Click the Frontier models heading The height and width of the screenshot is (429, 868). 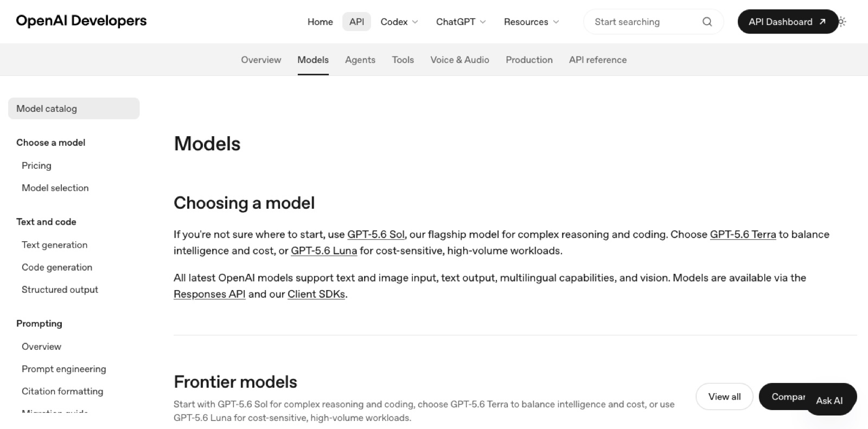point(235,382)
